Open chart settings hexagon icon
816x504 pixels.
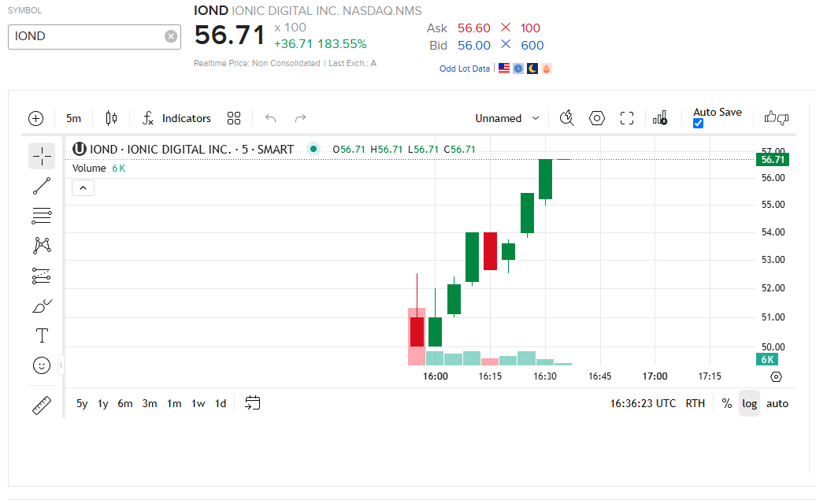click(x=597, y=119)
